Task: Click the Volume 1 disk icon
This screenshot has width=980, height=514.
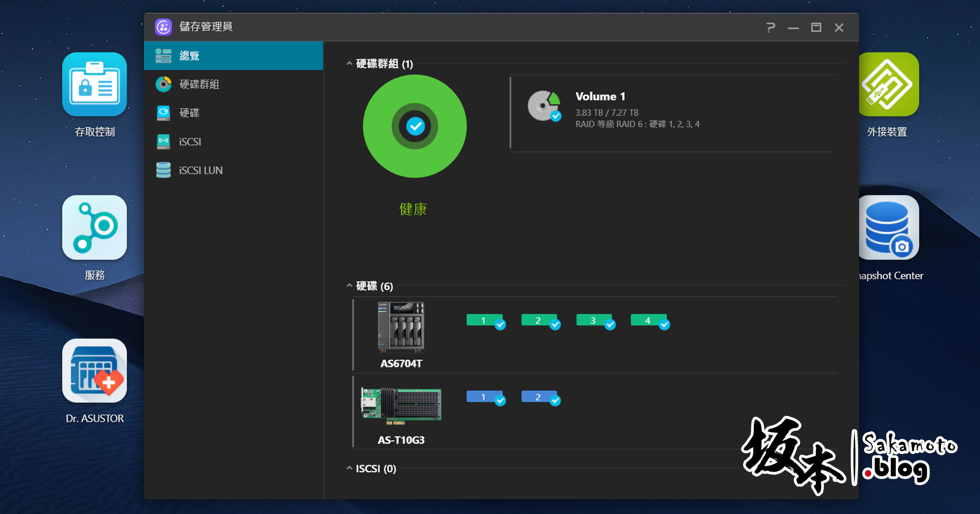Action: pos(544,106)
